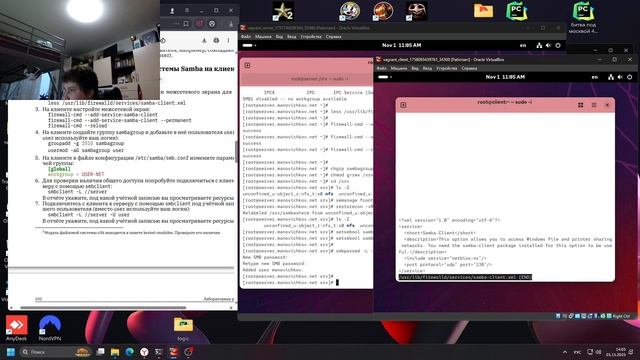640x360 pixels.
Task: Open the browser downloads icon
Action: pos(231,24)
